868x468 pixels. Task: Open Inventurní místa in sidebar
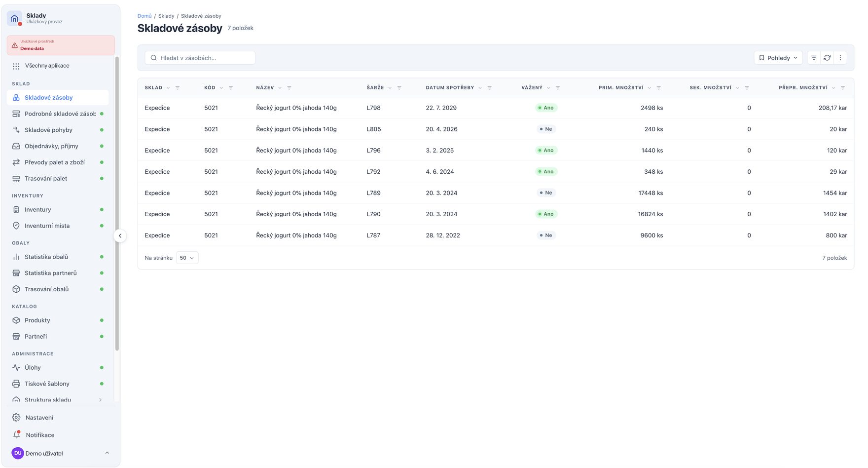(58, 226)
